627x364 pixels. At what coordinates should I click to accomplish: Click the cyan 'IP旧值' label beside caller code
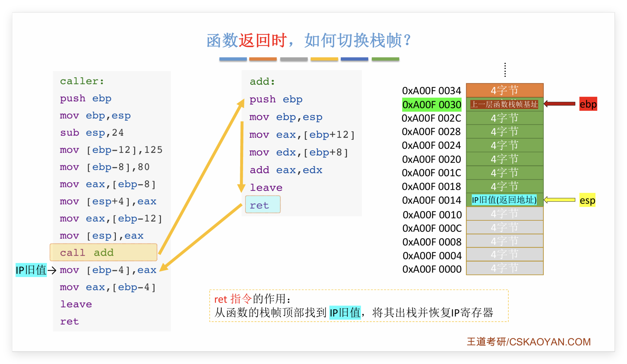pos(31,270)
